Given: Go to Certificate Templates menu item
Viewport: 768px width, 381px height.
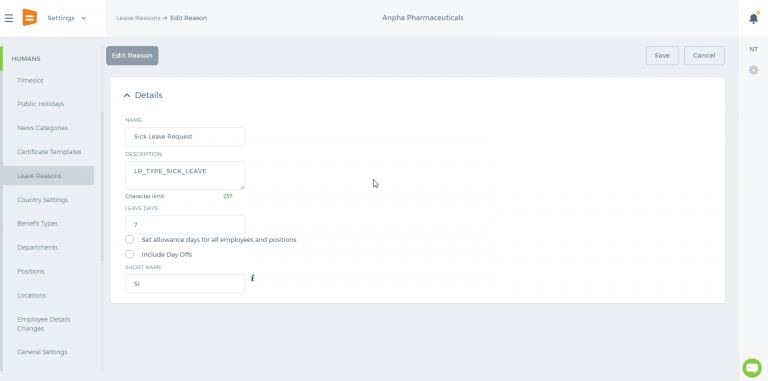Looking at the screenshot, I should [49, 152].
